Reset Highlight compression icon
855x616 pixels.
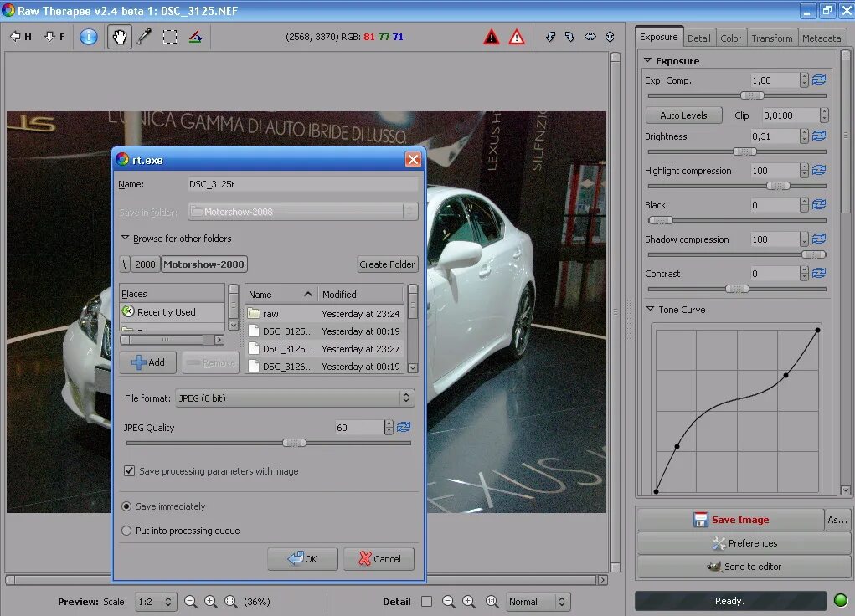[x=818, y=170]
